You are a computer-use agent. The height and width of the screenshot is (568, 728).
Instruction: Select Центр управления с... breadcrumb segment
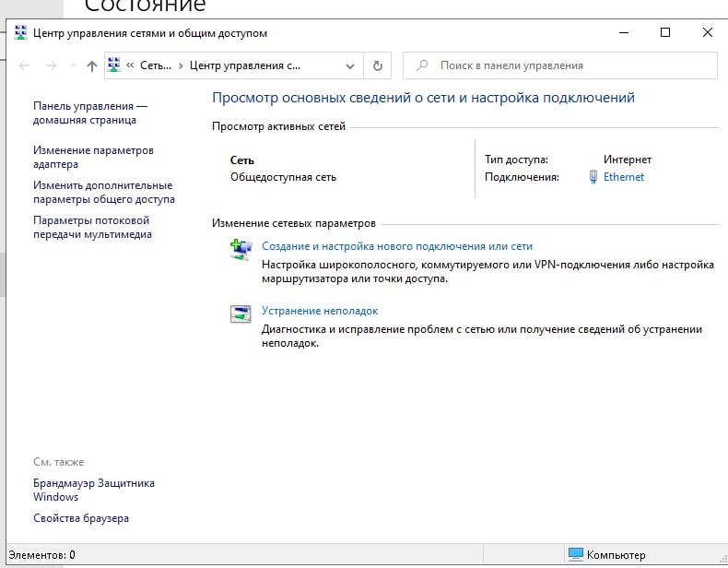(x=245, y=66)
